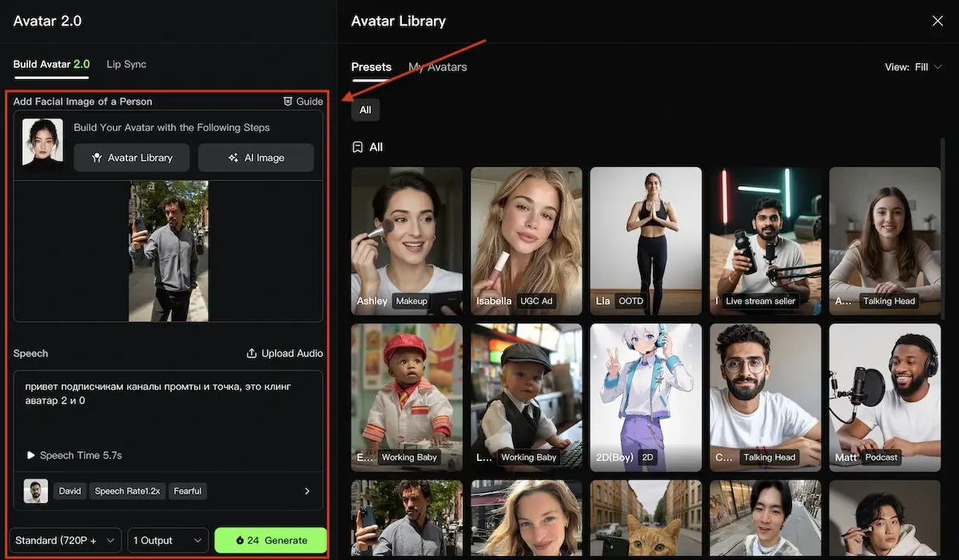
Task: Open the 1 Output dropdown
Action: [x=168, y=540]
